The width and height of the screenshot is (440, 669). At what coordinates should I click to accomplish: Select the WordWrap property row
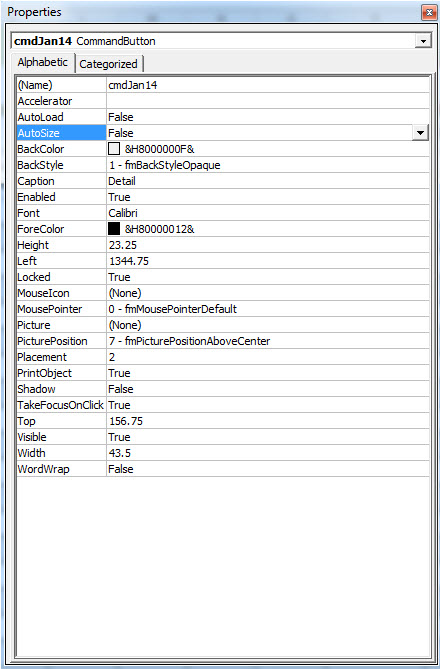pos(223,469)
